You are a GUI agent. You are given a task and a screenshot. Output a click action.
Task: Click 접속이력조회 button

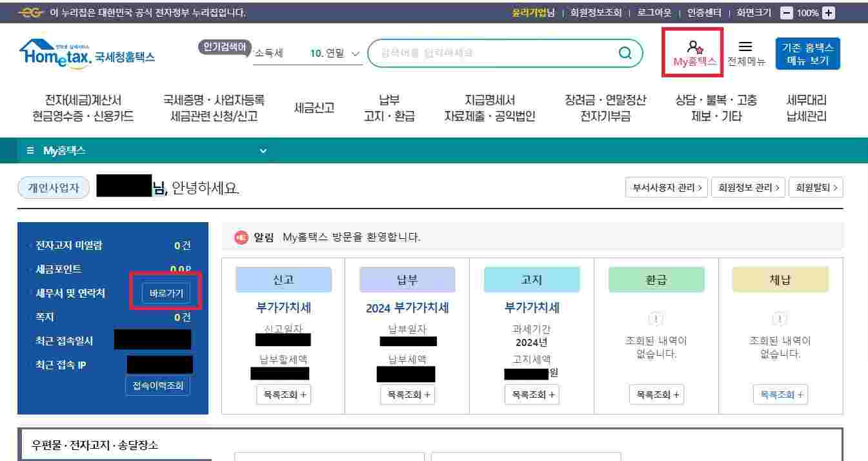(157, 386)
